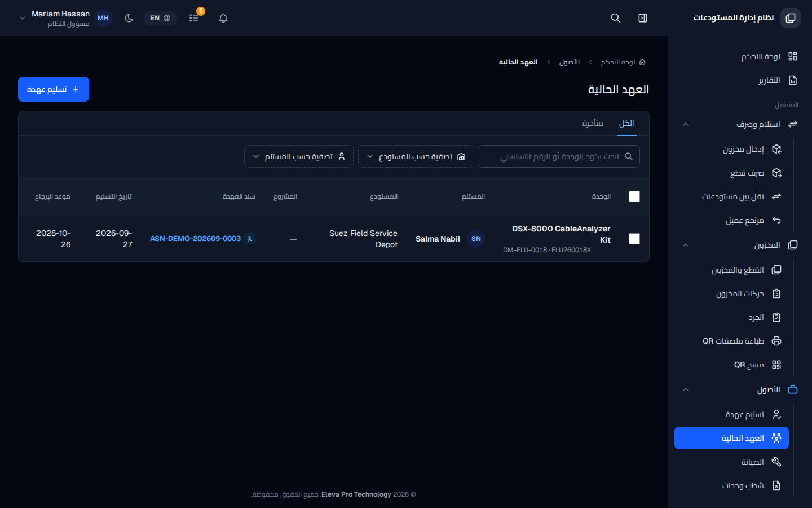The image size is (812, 508).
Task: Open مسح QR page
Action: coord(732,365)
